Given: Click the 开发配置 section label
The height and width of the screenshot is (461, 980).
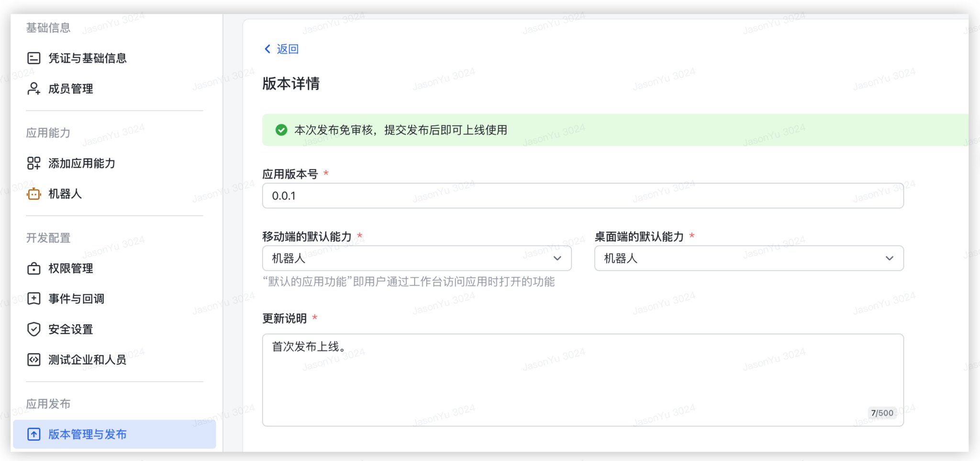Looking at the screenshot, I should point(48,238).
